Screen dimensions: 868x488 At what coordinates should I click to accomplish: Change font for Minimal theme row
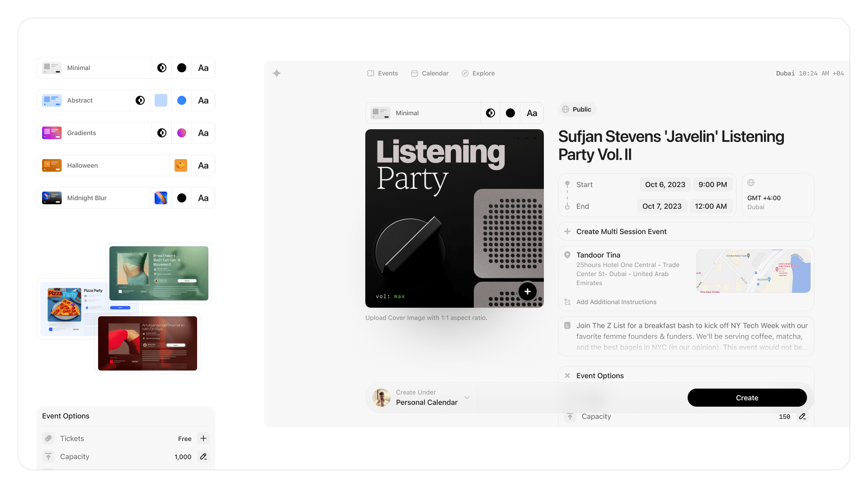coord(203,68)
